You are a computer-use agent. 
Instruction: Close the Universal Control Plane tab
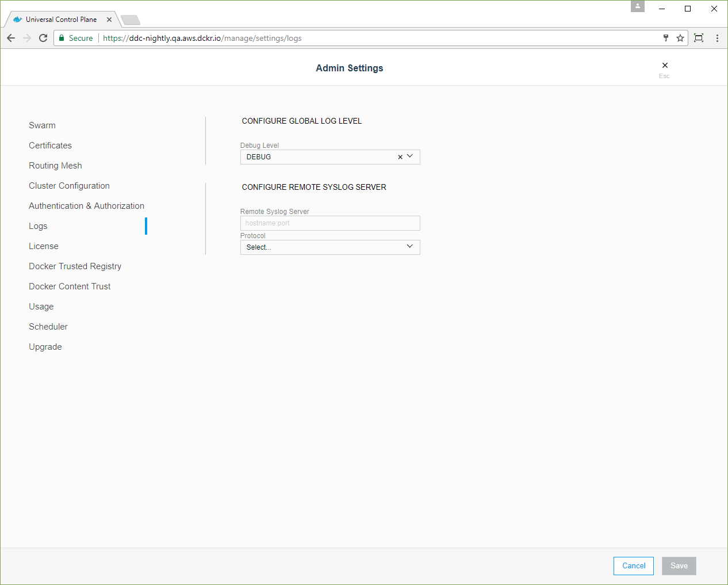[109, 20]
